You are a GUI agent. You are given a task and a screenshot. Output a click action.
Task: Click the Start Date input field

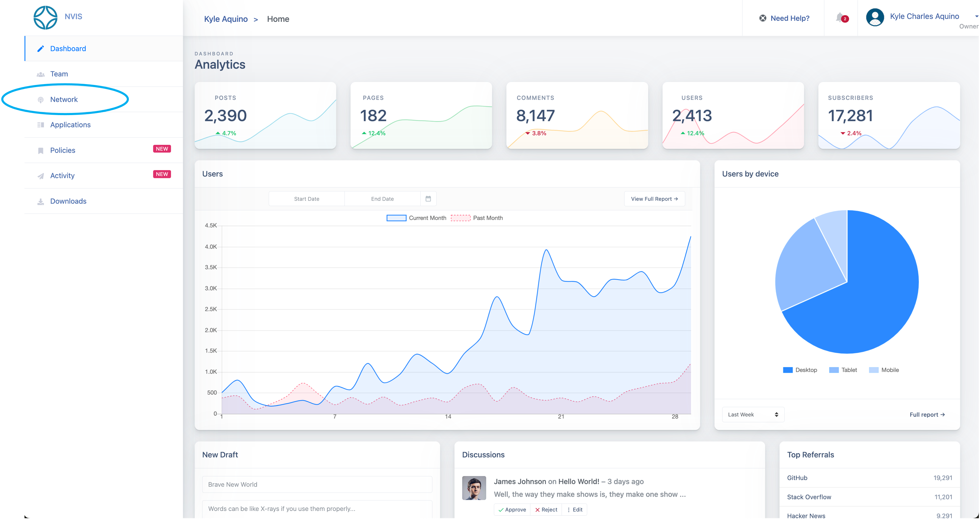click(x=306, y=199)
